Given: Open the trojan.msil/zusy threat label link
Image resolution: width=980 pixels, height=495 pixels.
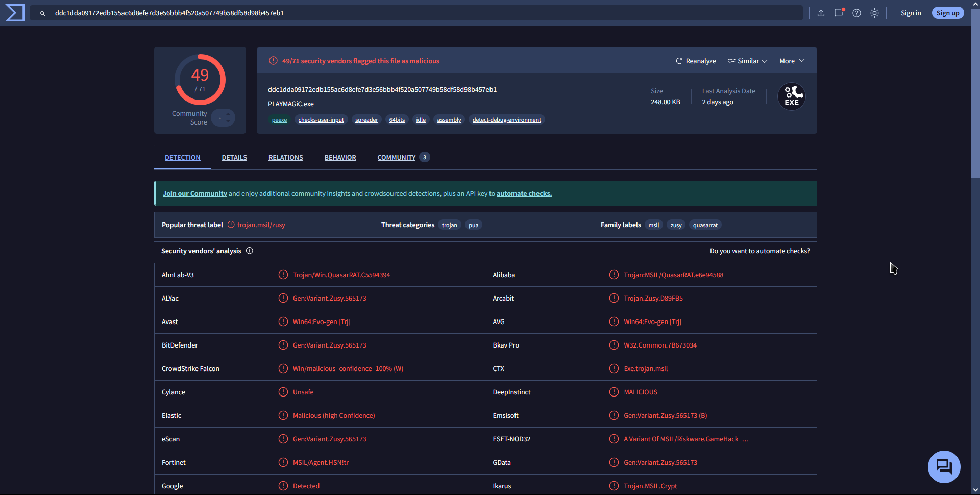Looking at the screenshot, I should click(x=261, y=225).
